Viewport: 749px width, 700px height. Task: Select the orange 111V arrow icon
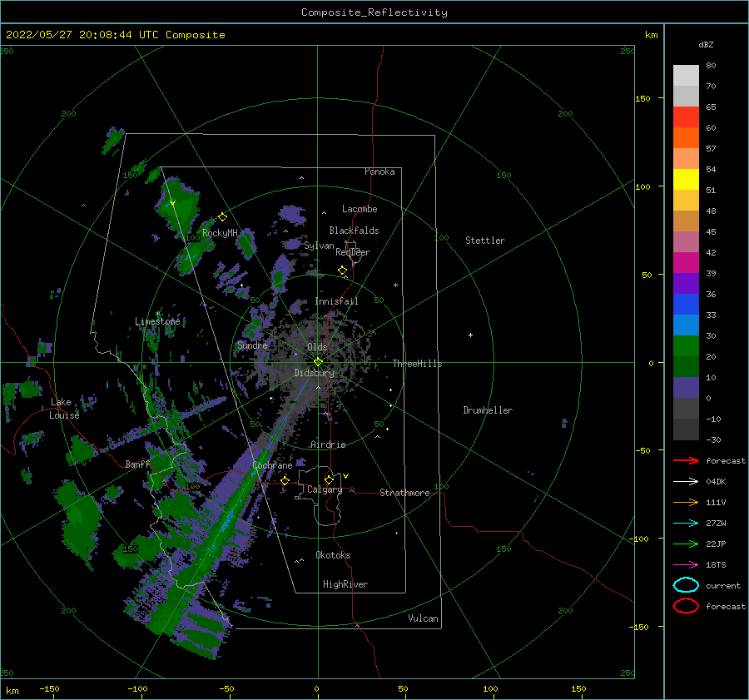(x=686, y=502)
